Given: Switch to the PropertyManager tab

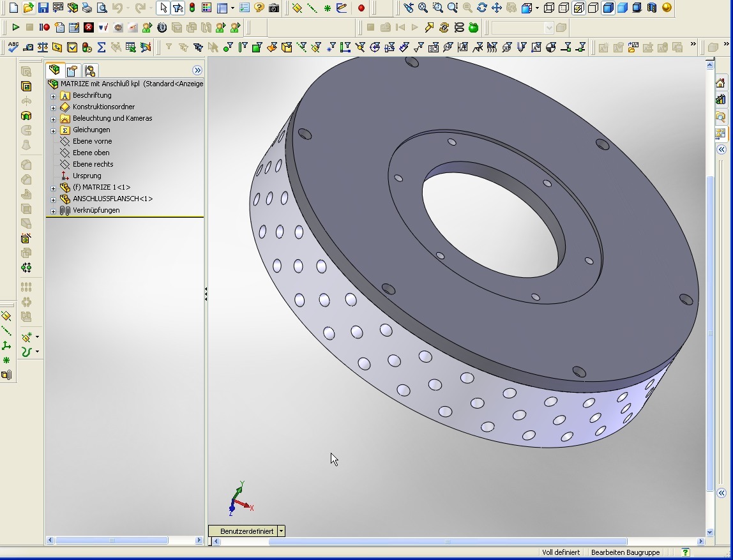Looking at the screenshot, I should 72,70.
